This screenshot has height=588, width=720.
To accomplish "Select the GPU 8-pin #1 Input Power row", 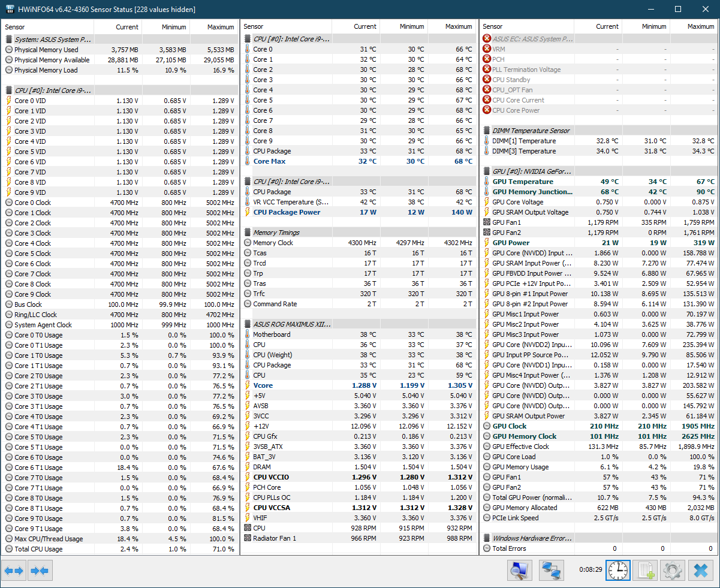I will click(598, 294).
